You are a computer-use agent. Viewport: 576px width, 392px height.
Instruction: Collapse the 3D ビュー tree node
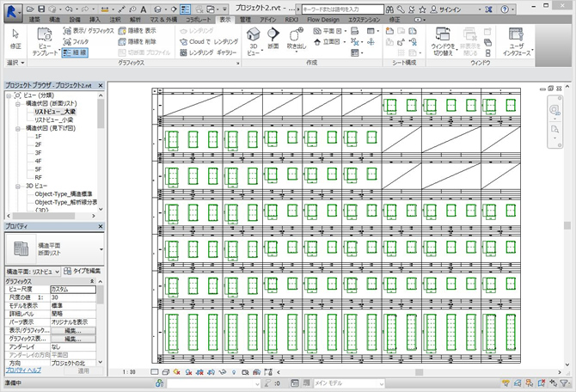[x=18, y=187]
